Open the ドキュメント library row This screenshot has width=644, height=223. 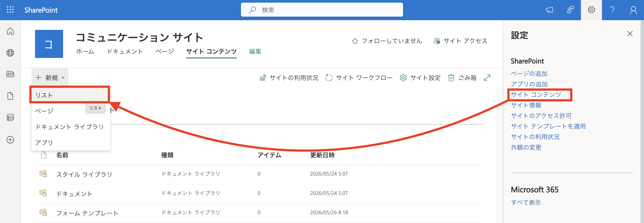pyautogui.click(x=74, y=194)
